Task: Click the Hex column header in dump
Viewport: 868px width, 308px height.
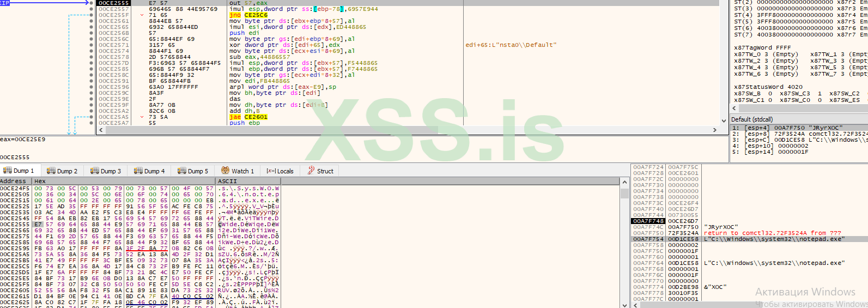Action: (124, 181)
